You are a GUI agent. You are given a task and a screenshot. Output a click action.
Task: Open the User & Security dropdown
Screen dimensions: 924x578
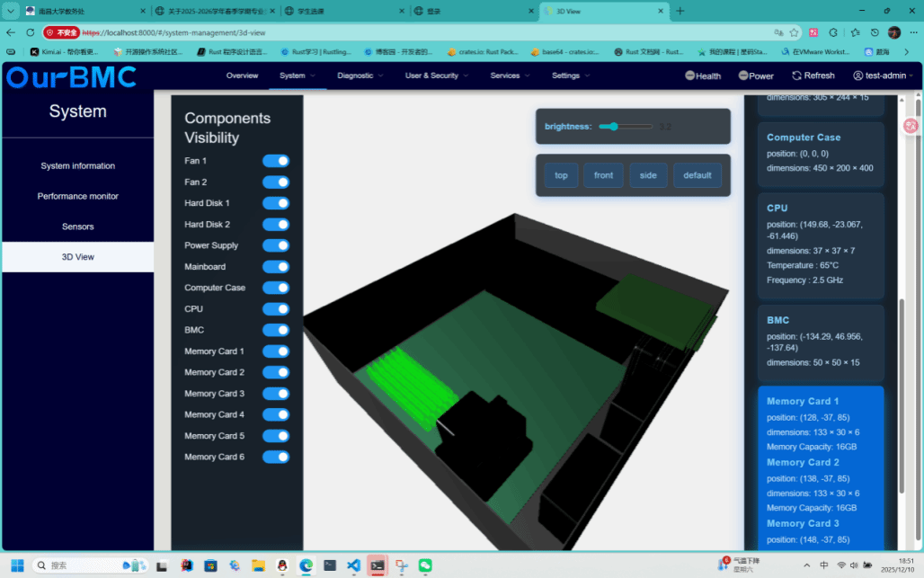coord(437,76)
